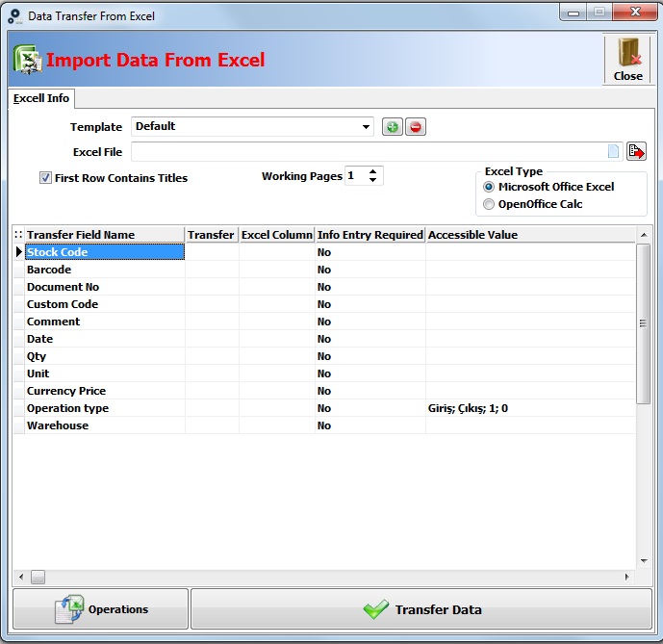Sort by Transfer Field Name column header
Viewport: 663px width, 644px height.
(105, 235)
